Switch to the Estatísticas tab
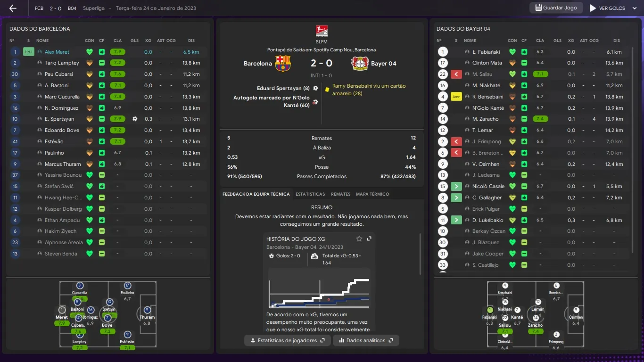The height and width of the screenshot is (362, 644). pos(310,194)
